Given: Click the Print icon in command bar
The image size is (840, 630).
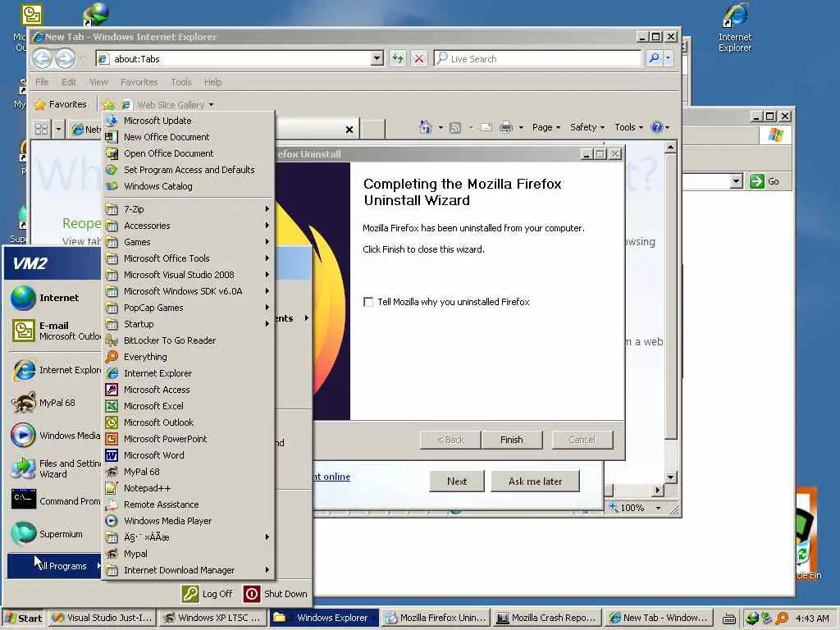Looking at the screenshot, I should point(505,127).
